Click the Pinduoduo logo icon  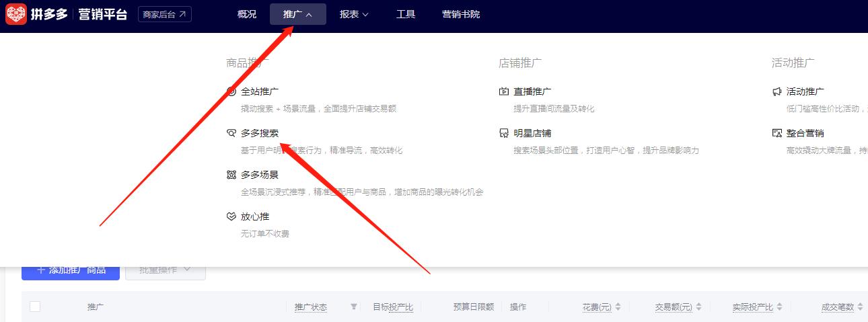16,14
